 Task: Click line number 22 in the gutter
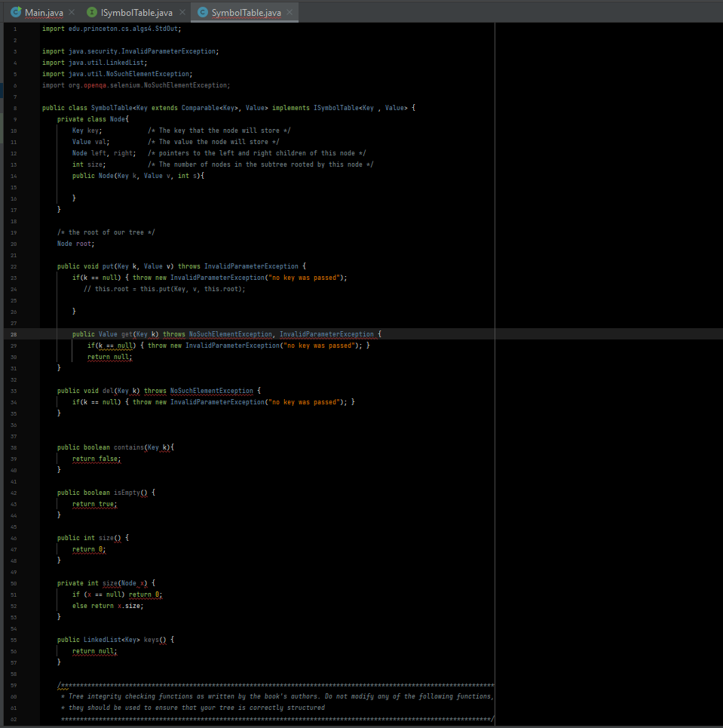14,266
